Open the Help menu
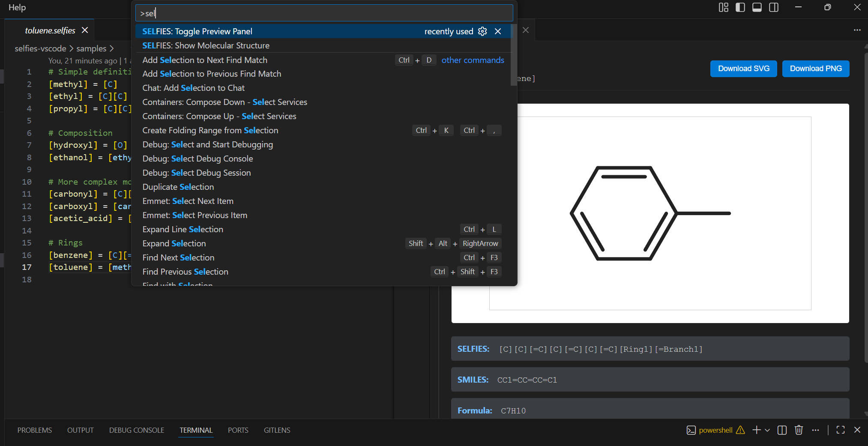 pyautogui.click(x=17, y=7)
